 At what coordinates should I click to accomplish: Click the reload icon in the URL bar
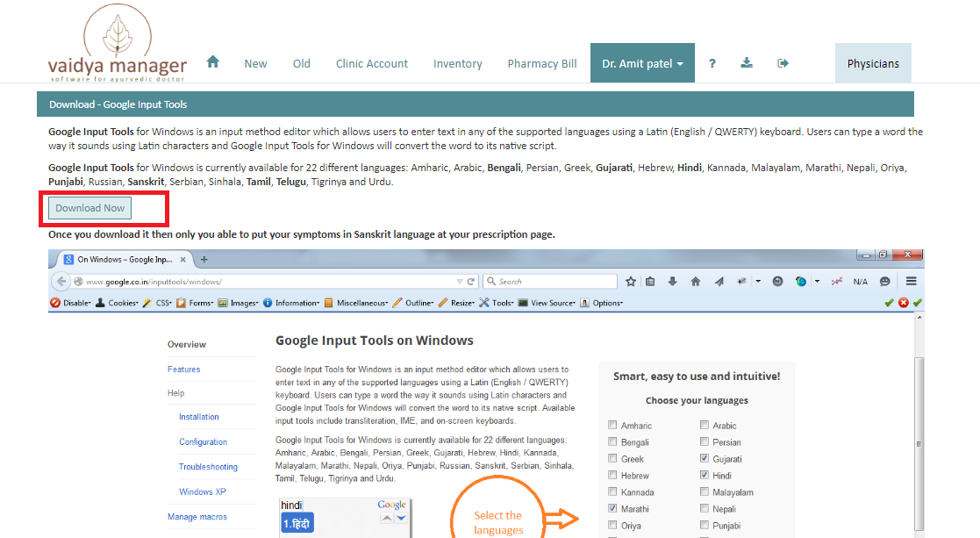coord(470,282)
